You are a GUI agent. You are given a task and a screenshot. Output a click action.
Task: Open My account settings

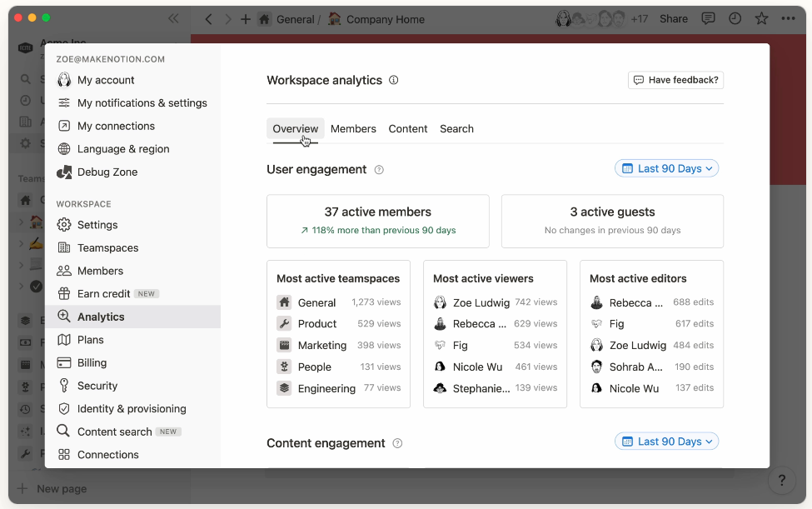(132, 80)
